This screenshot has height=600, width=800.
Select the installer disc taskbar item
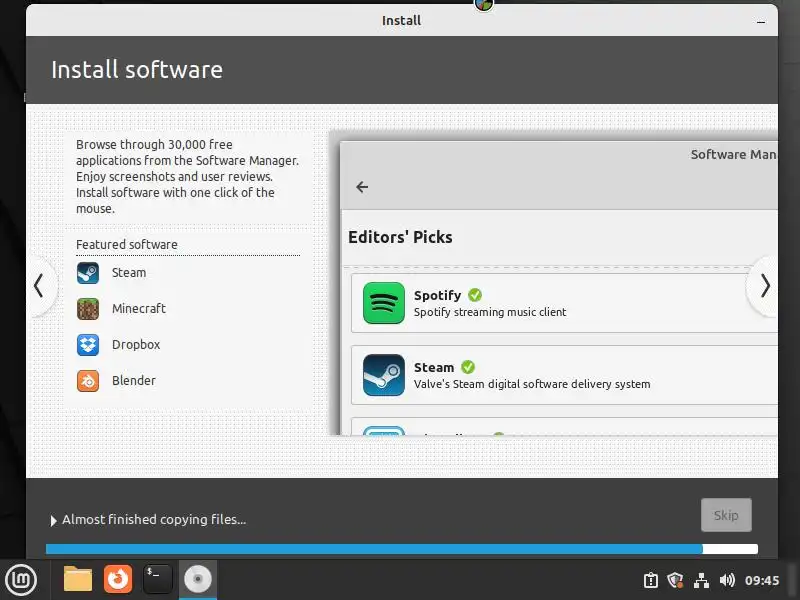[198, 579]
